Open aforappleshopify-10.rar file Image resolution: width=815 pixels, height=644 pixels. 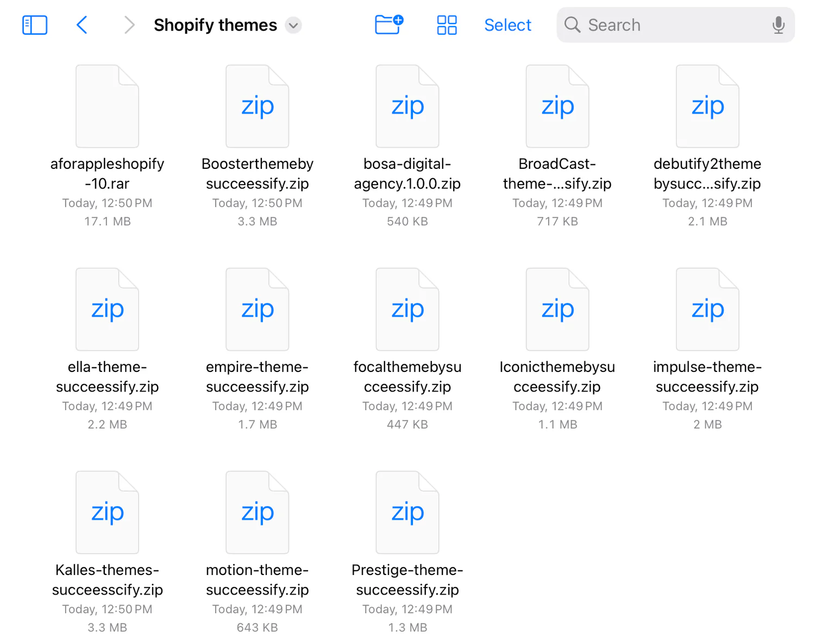[x=108, y=106]
